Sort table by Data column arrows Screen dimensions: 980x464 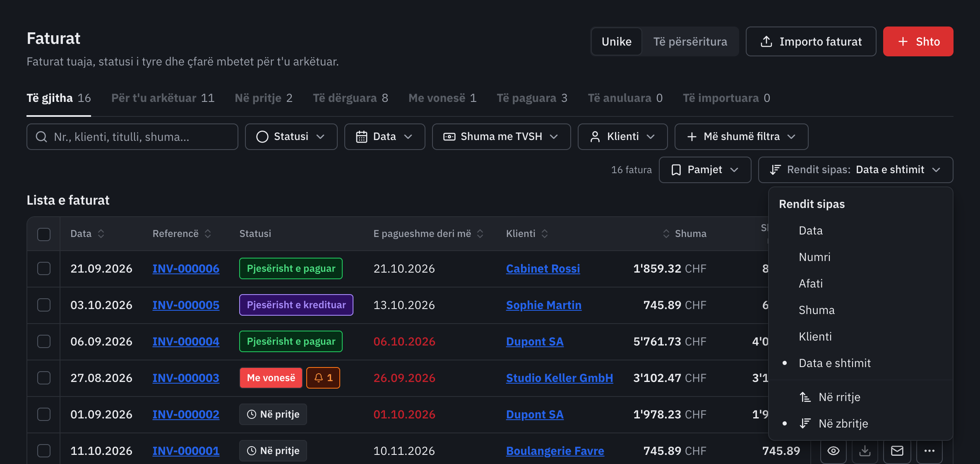(101, 234)
